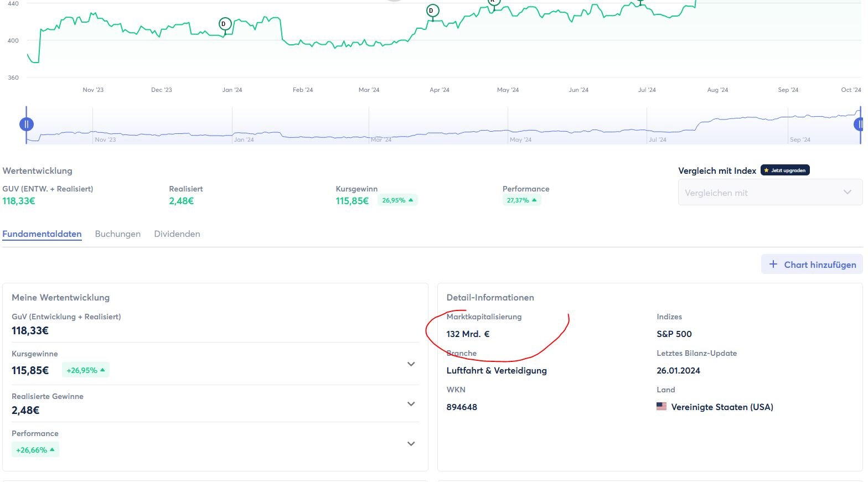
Task: Open the Dividenden tab
Action: (177, 234)
